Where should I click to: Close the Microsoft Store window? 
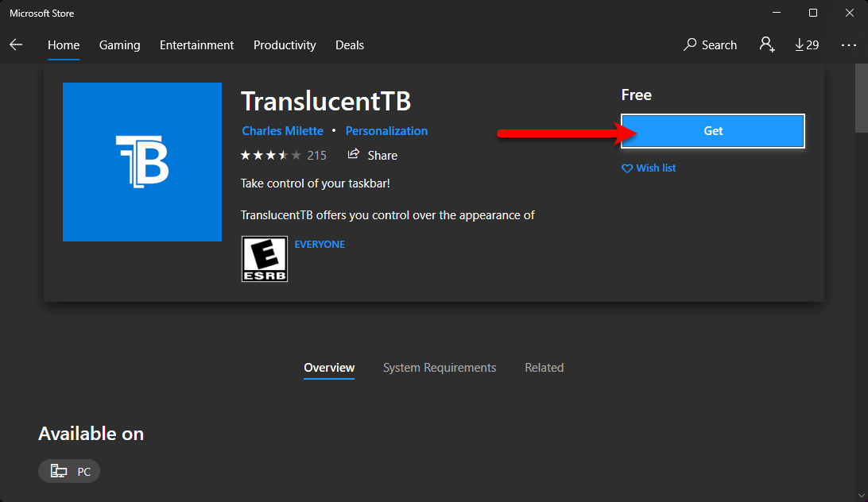(850, 13)
